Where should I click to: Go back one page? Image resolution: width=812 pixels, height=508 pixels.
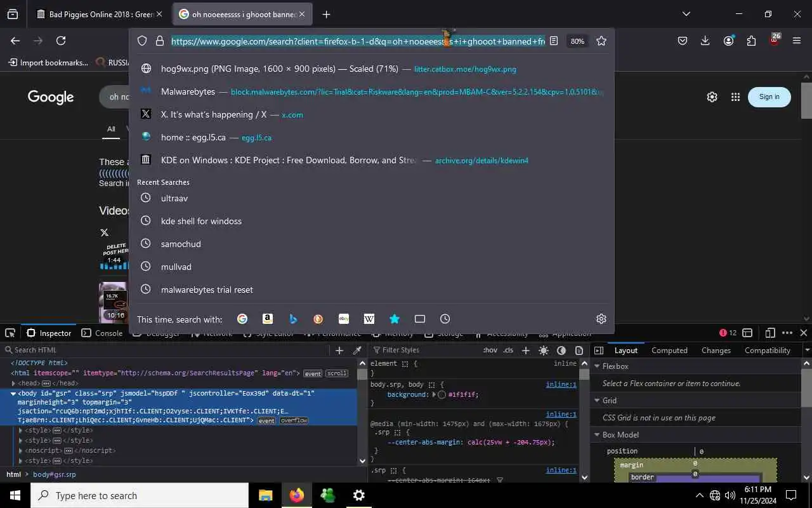click(x=15, y=41)
